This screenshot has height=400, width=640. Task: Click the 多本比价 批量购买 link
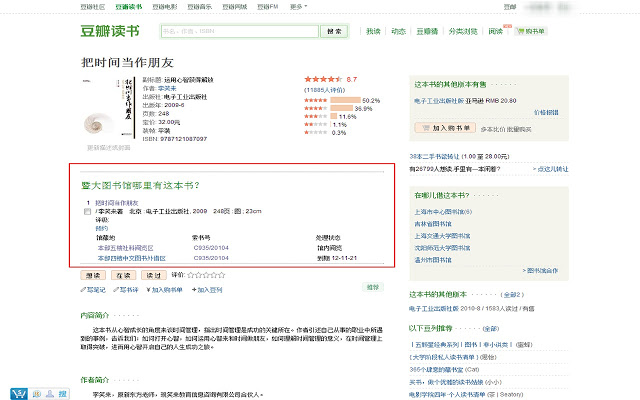(x=506, y=129)
